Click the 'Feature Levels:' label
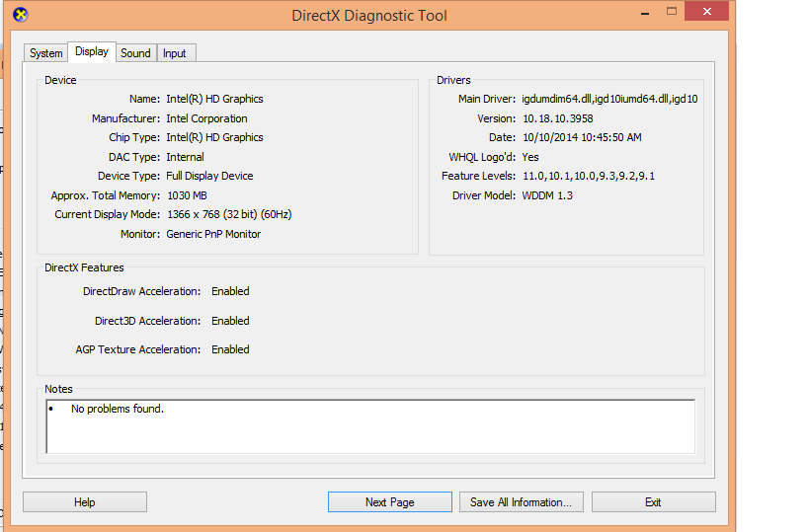This screenshot has width=809, height=532. (x=478, y=177)
